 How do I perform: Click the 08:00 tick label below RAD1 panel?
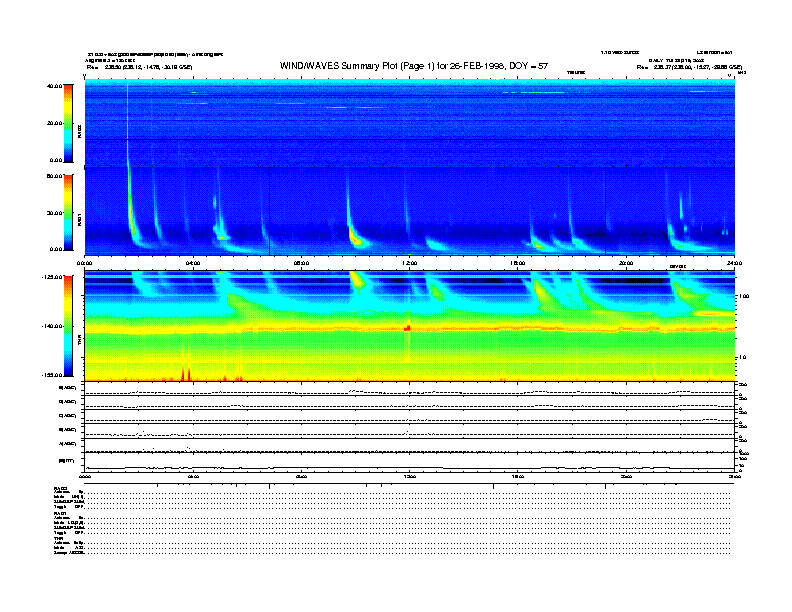click(301, 263)
